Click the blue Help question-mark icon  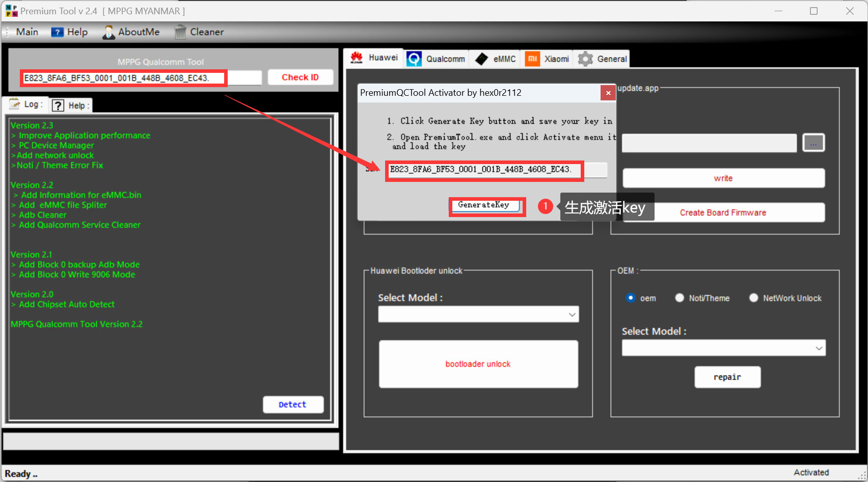(57, 32)
